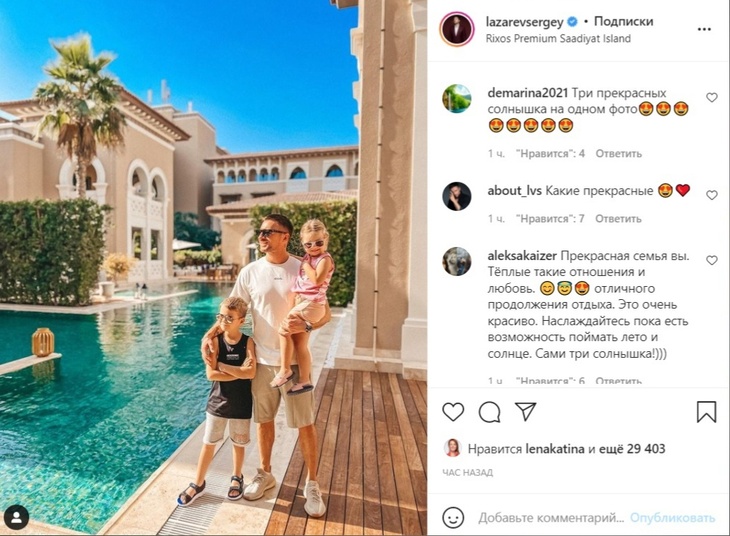Click the Подписки following button
This screenshot has height=536, width=730.
coord(624,21)
